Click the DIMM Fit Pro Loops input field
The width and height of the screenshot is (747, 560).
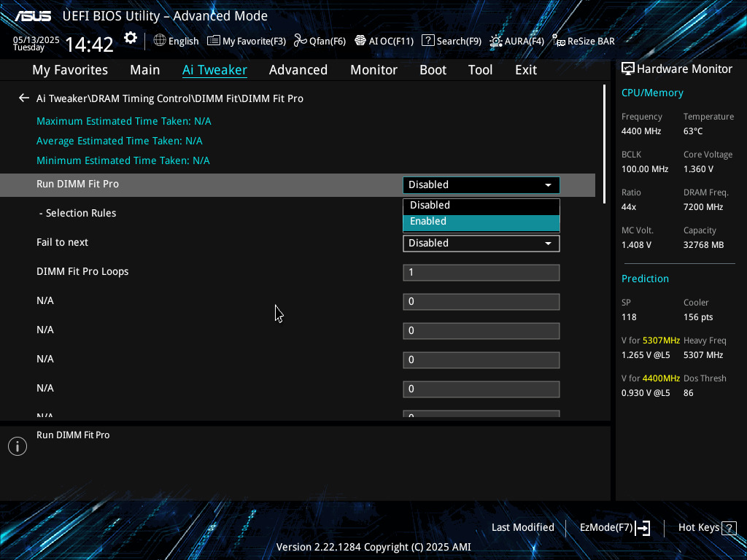click(481, 273)
